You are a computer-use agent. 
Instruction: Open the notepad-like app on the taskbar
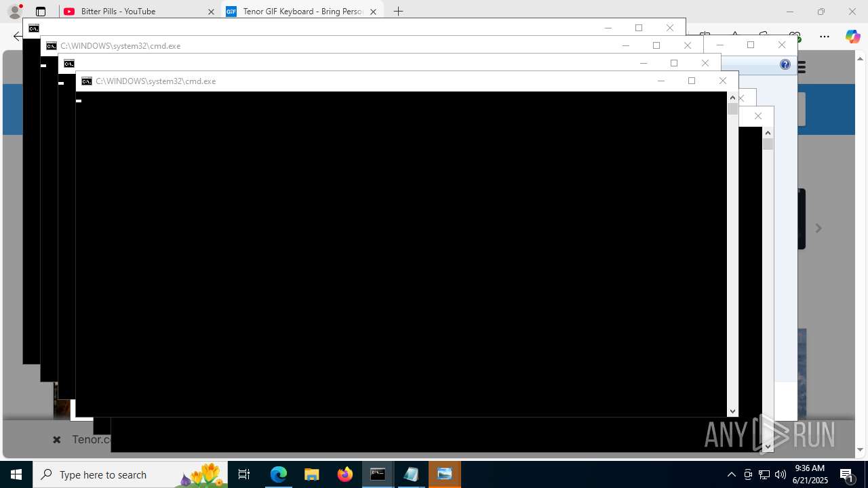click(x=411, y=474)
